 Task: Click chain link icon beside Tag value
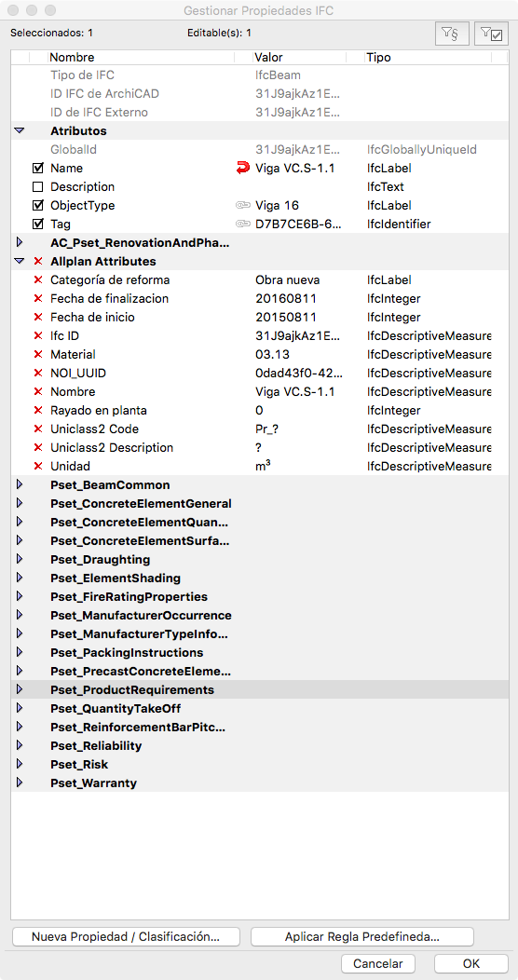[x=242, y=224]
